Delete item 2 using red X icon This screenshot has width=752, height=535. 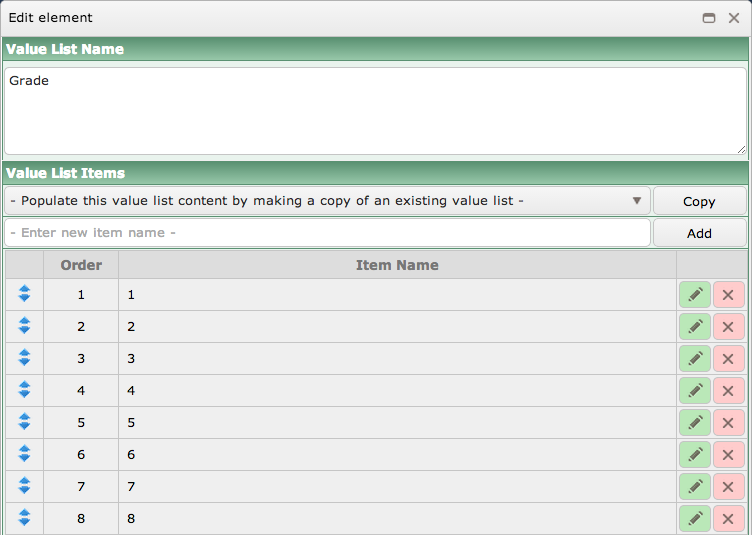728,327
